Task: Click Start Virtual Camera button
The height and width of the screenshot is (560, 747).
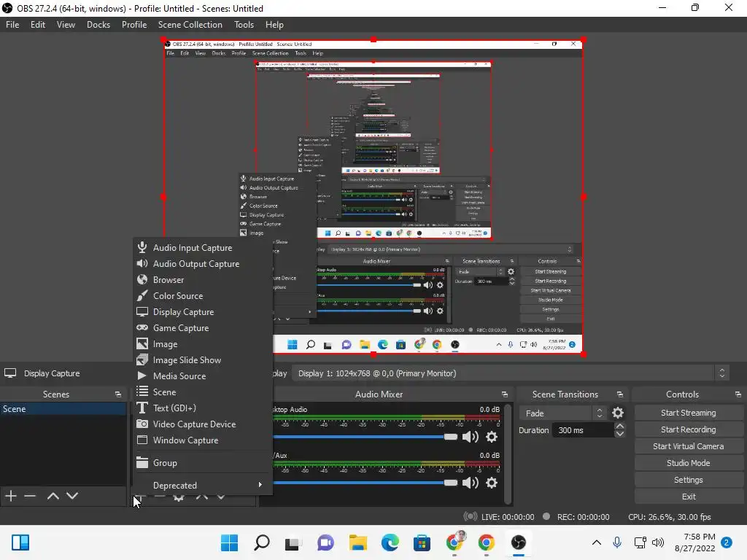Action: [x=689, y=446]
